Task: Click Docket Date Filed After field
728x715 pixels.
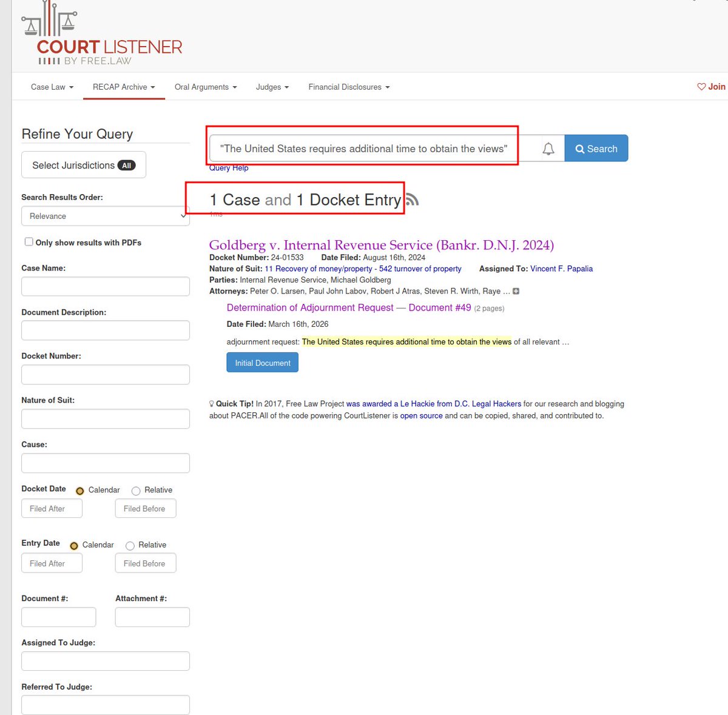Action: click(52, 508)
